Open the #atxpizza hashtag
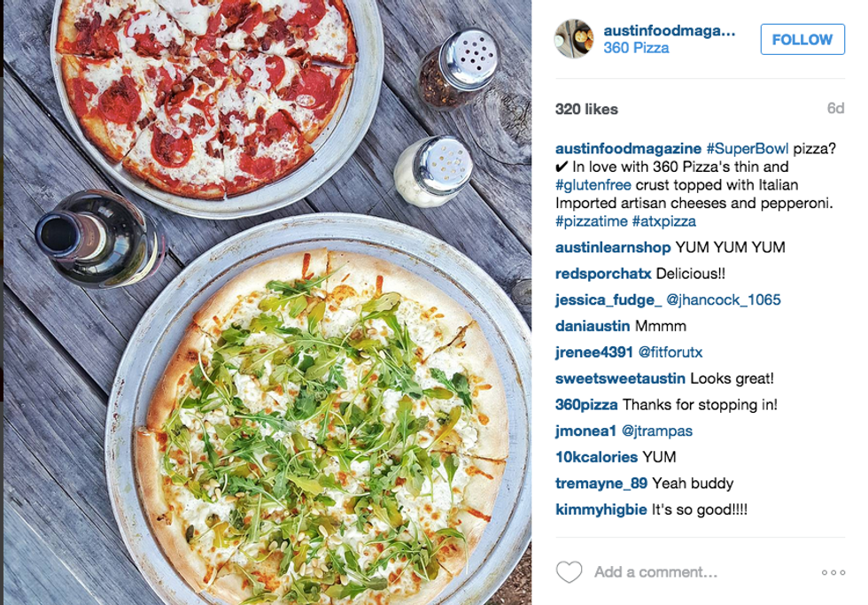The width and height of the screenshot is (868, 605). pyautogui.click(x=663, y=221)
